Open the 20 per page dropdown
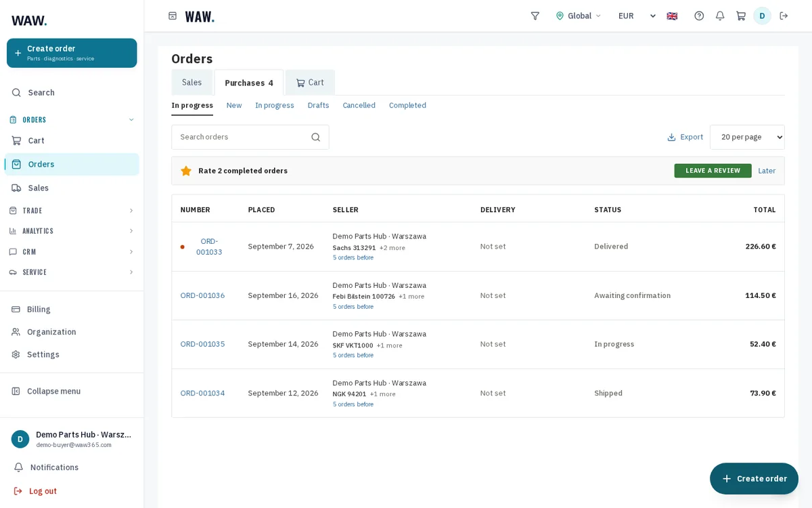812x508 pixels. coord(747,137)
